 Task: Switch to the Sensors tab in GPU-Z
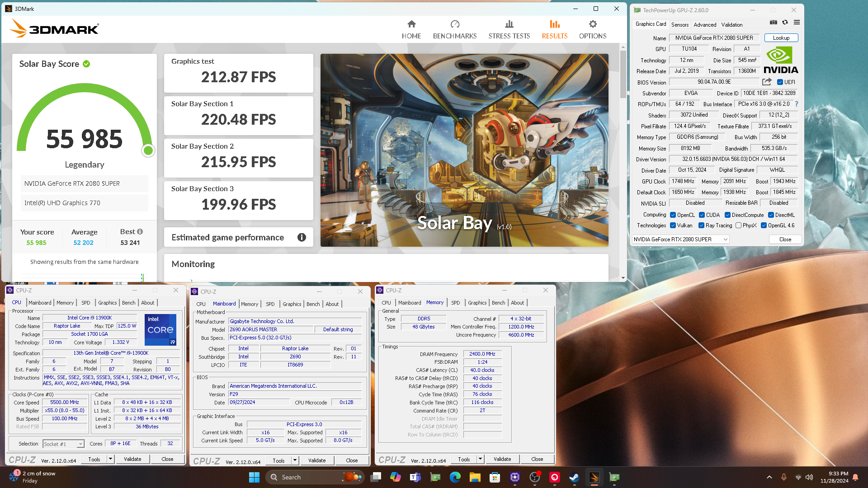pyautogui.click(x=680, y=25)
